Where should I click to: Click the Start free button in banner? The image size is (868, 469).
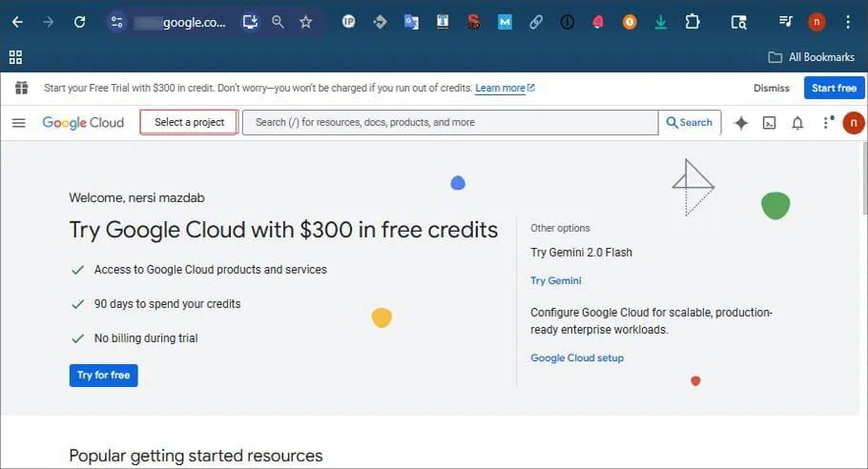tap(834, 88)
